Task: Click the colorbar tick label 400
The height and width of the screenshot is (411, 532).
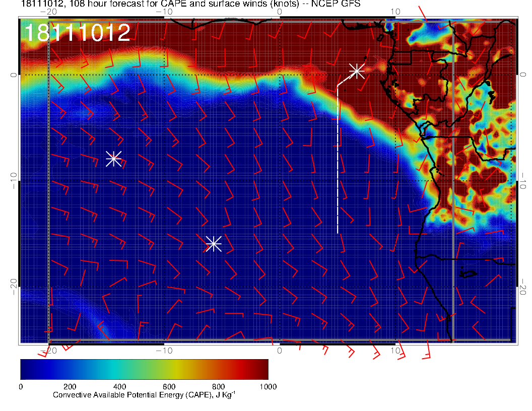Action: click(119, 387)
